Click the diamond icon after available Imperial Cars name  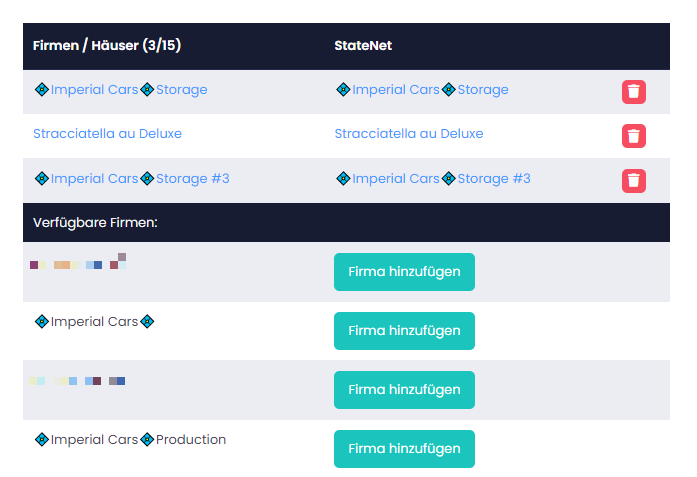pyautogui.click(x=147, y=322)
